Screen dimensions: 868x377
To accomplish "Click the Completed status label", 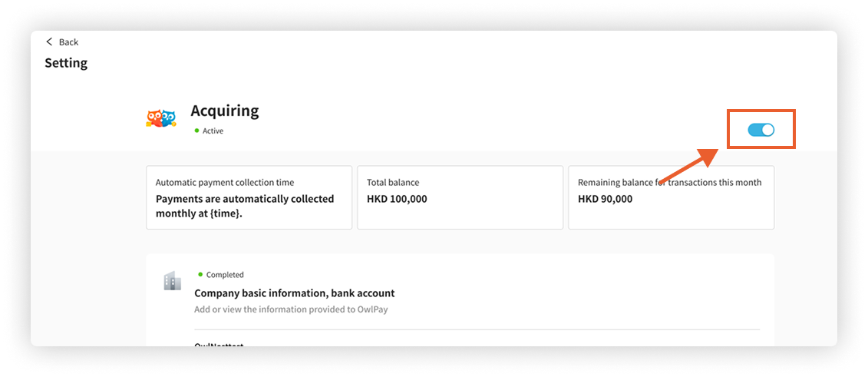I will click(x=225, y=275).
